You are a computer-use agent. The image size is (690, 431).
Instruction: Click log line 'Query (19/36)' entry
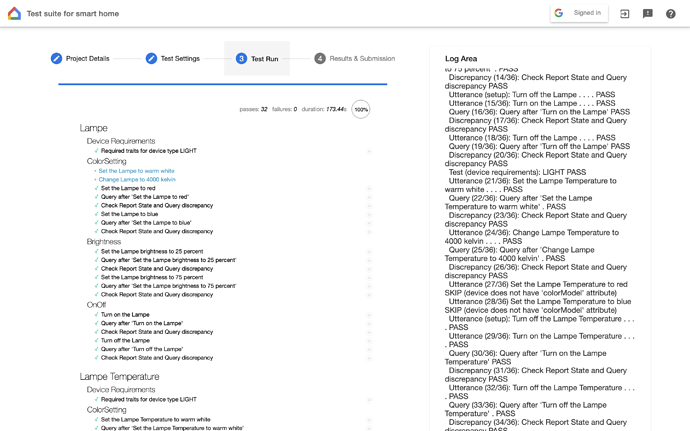(540, 147)
